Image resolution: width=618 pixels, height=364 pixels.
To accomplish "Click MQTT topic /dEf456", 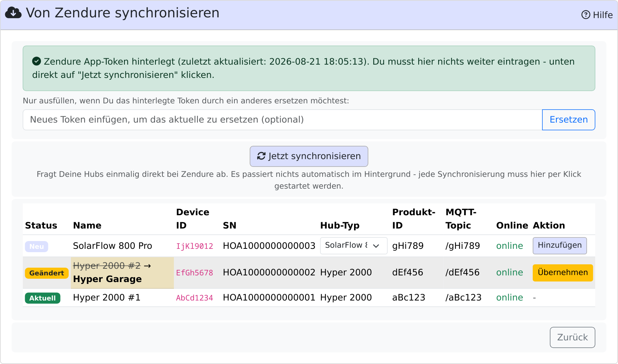I will [x=463, y=272].
